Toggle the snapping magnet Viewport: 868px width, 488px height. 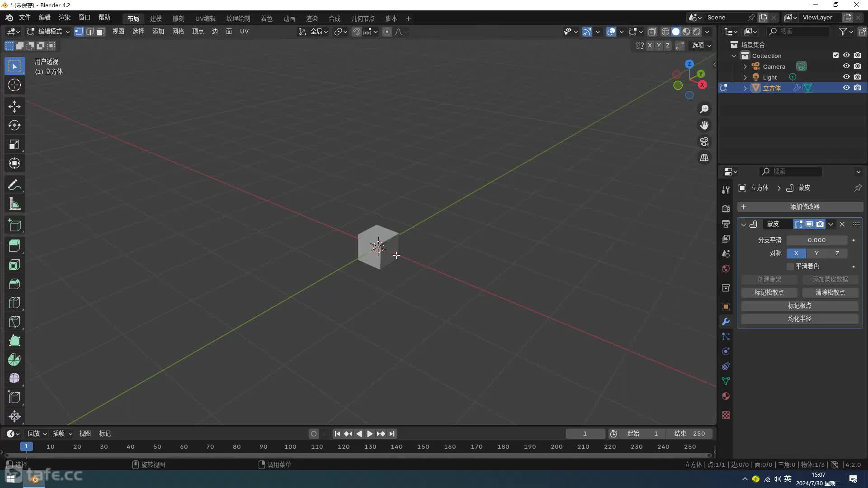[x=357, y=32]
